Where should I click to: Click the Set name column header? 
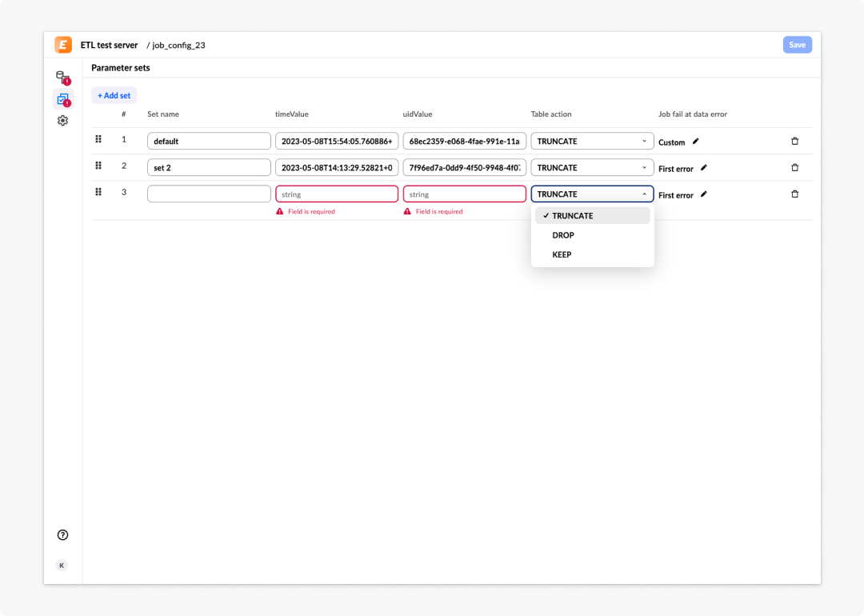coord(163,114)
